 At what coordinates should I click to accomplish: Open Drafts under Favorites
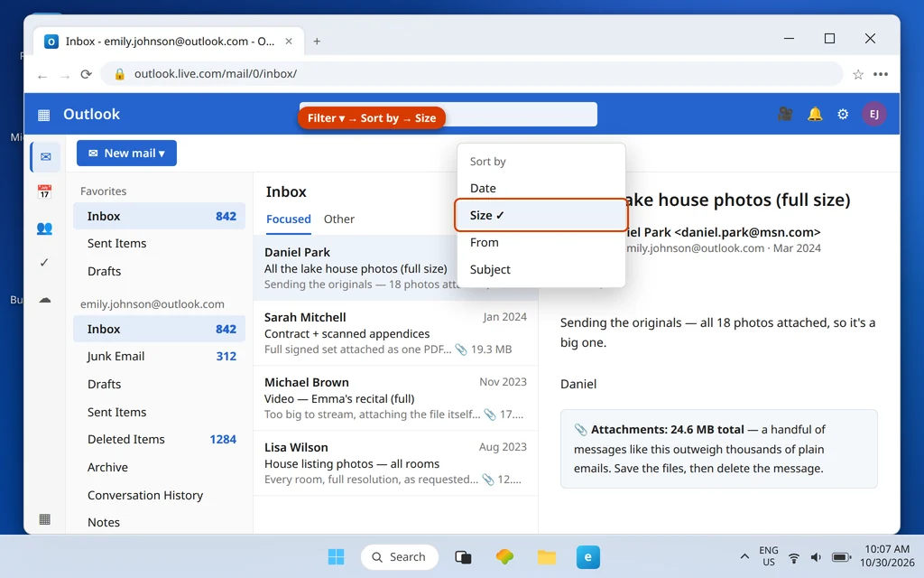click(x=159, y=271)
